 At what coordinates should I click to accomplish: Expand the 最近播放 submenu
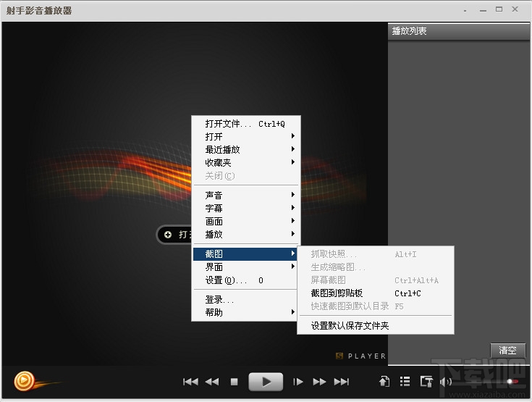(x=246, y=149)
